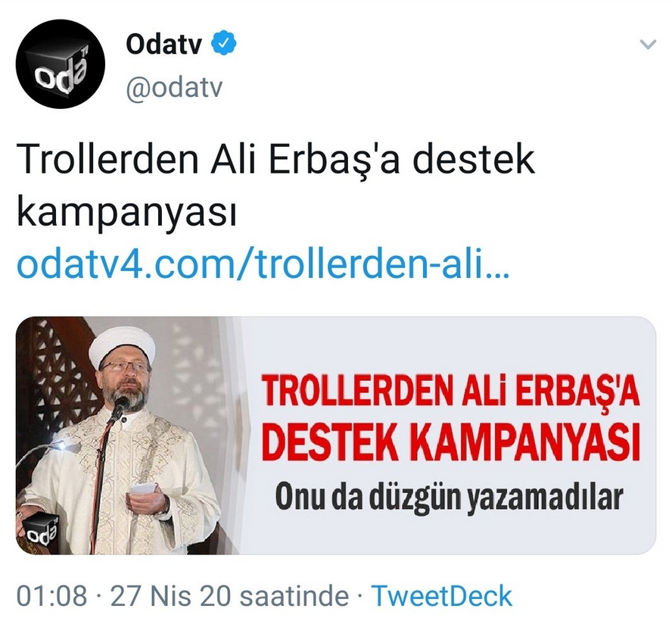Screen dimensions: 672x618
Task: Click the tweet text Trollerden Ali Erbaş'a destek
Action: point(276,160)
